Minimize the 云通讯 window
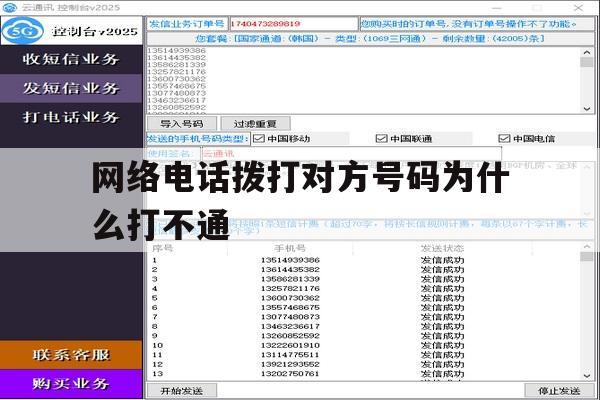 pyautogui.click(x=497, y=7)
